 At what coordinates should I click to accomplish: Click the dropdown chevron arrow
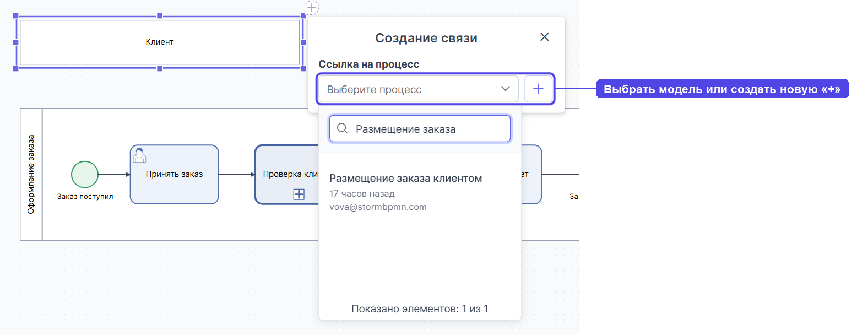[x=505, y=89]
